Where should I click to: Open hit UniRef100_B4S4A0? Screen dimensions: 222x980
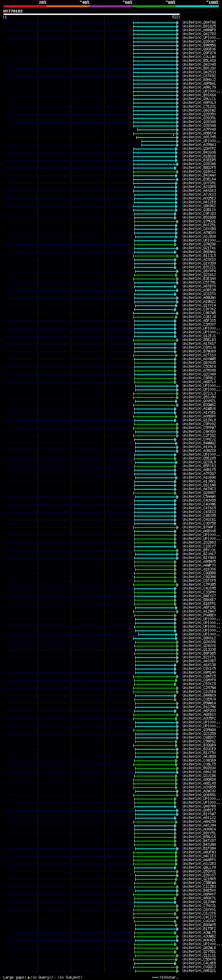(199, 175)
